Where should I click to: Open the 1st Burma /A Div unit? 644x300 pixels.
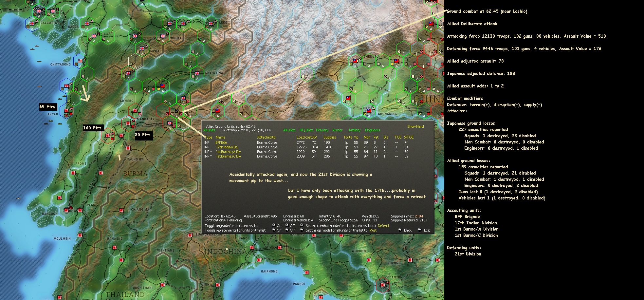point(228,152)
